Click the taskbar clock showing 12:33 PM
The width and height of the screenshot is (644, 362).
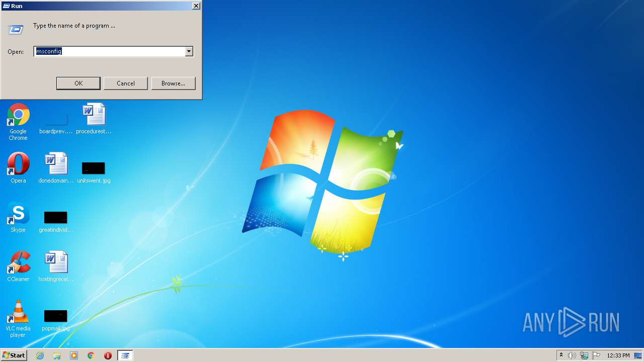click(618, 355)
